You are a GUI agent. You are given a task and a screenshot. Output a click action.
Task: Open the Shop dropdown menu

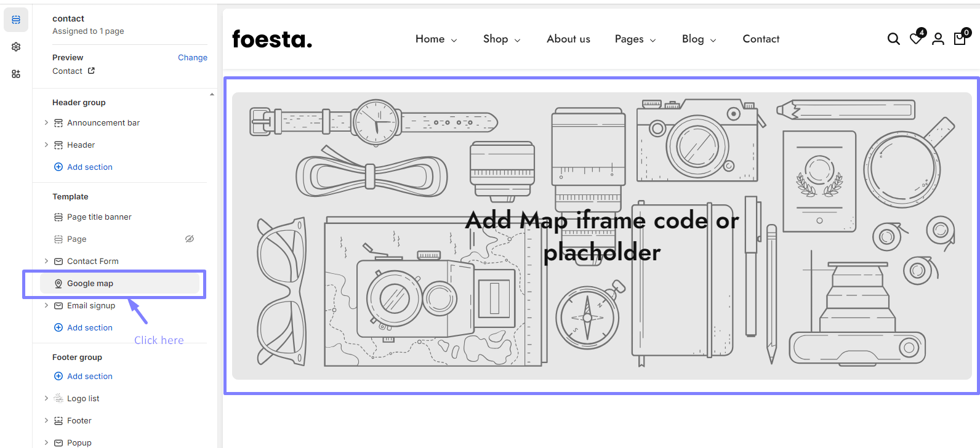point(501,39)
